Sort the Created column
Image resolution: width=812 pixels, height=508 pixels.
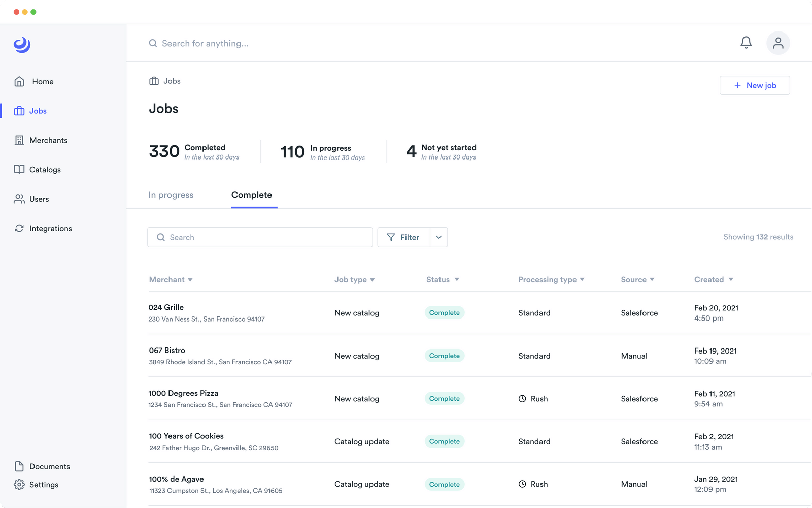(731, 280)
